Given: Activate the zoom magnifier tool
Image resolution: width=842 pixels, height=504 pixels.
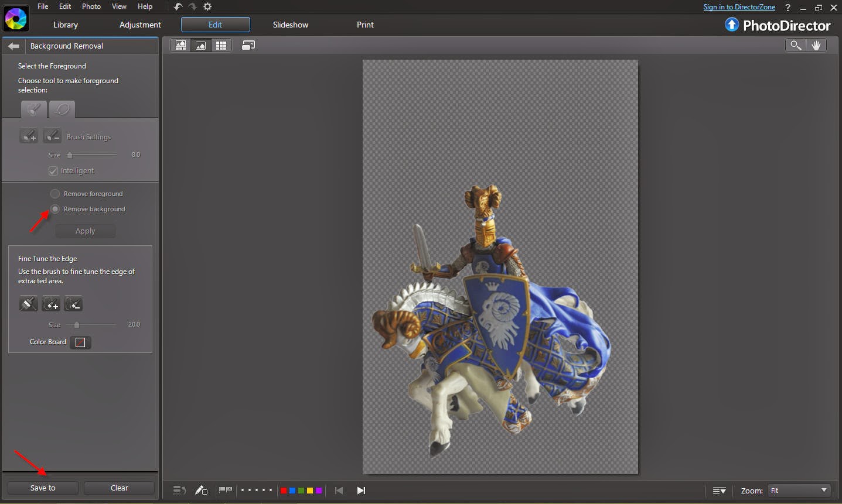Looking at the screenshot, I should [796, 45].
